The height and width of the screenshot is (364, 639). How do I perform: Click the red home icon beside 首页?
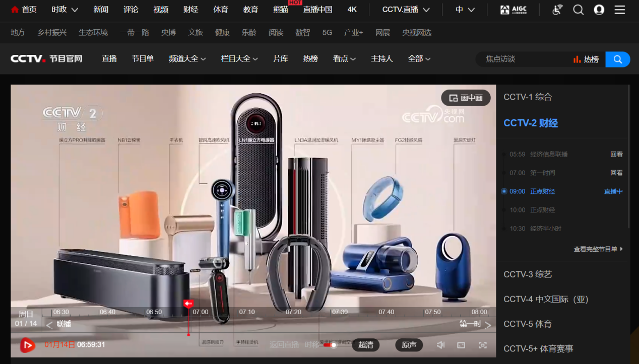15,10
